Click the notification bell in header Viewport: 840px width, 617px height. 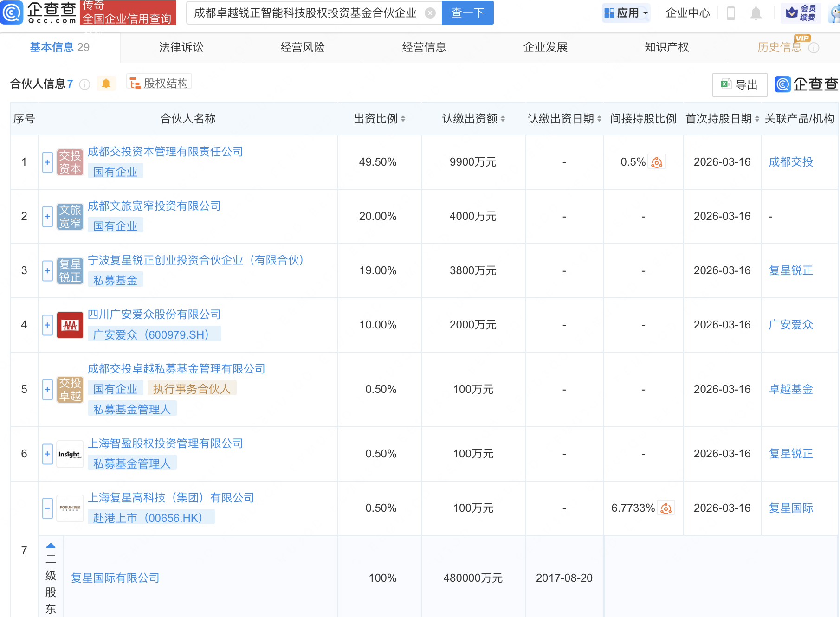(x=756, y=13)
